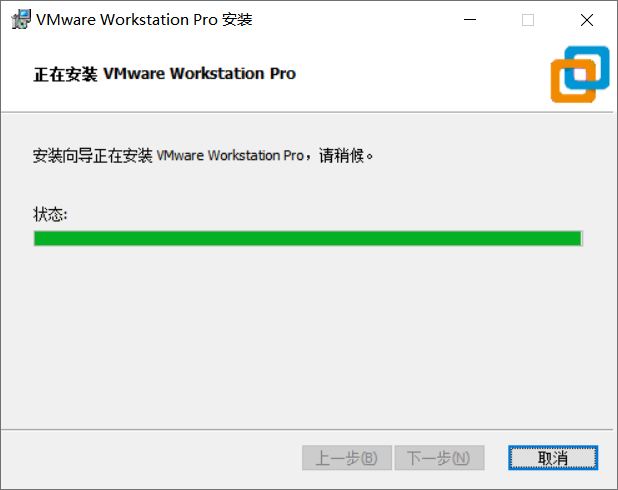The width and height of the screenshot is (618, 490).
Task: Click the installer icon in the title bar
Action: click(21, 19)
